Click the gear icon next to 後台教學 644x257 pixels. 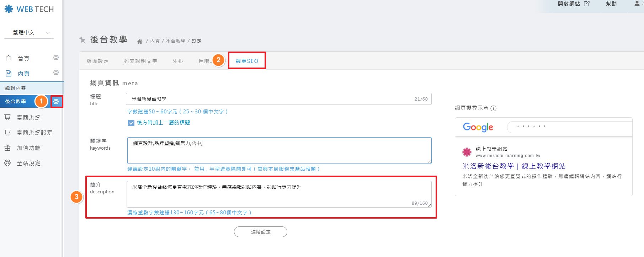click(56, 102)
